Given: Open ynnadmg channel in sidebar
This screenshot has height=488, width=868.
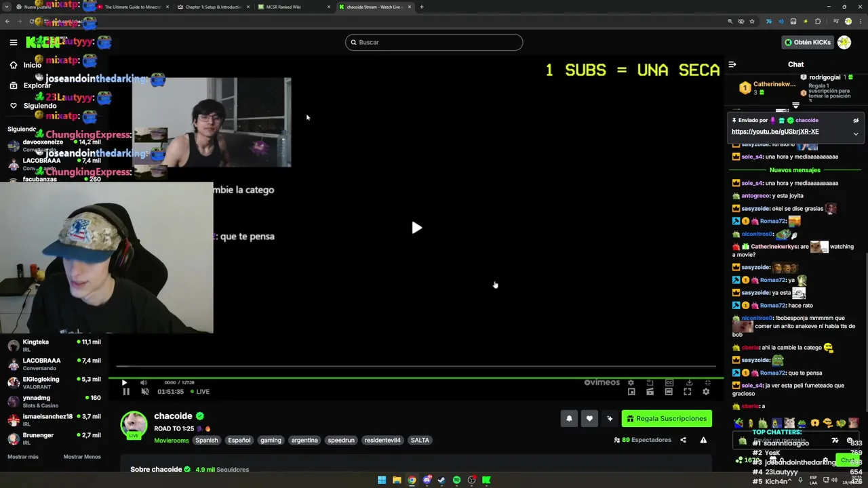Looking at the screenshot, I should (x=54, y=401).
